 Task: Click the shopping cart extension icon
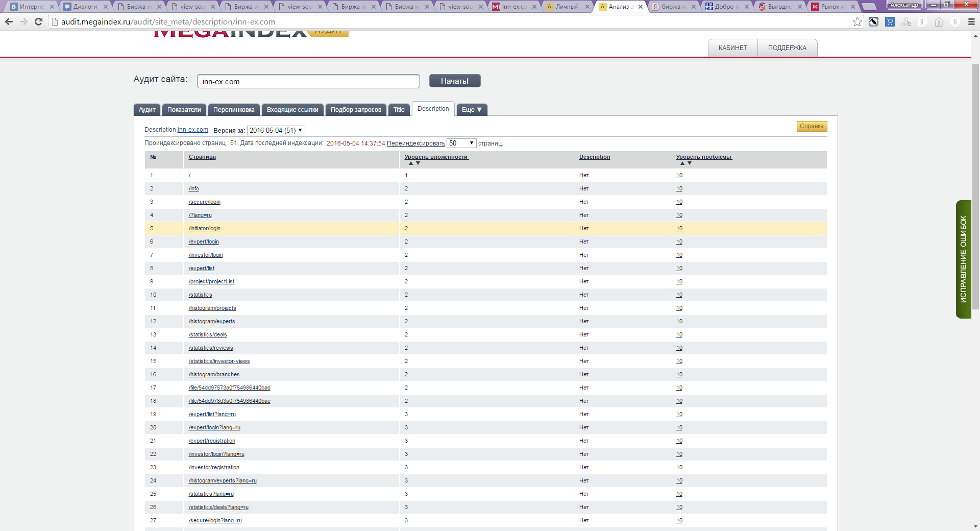pos(890,22)
